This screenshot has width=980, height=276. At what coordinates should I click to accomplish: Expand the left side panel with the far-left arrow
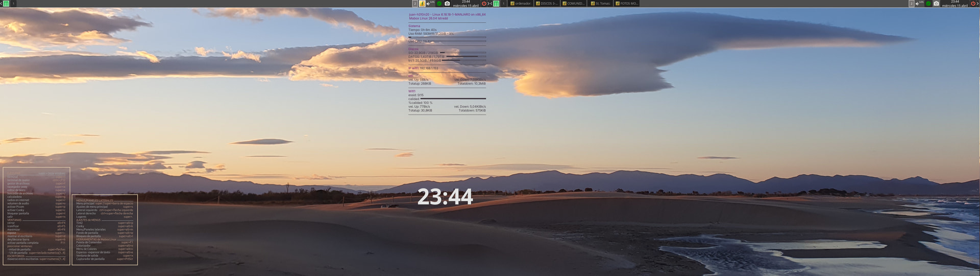pyautogui.click(x=2, y=4)
